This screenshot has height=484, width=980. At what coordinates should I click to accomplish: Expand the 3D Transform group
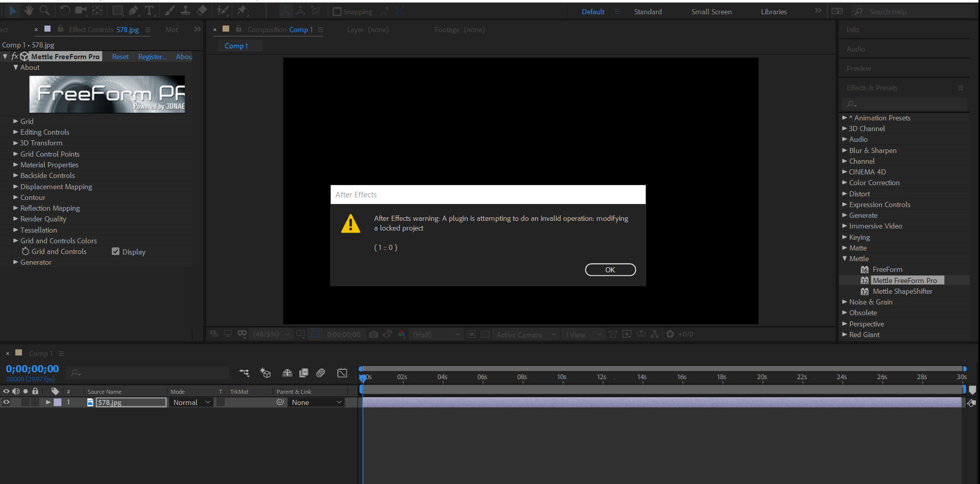[x=15, y=143]
